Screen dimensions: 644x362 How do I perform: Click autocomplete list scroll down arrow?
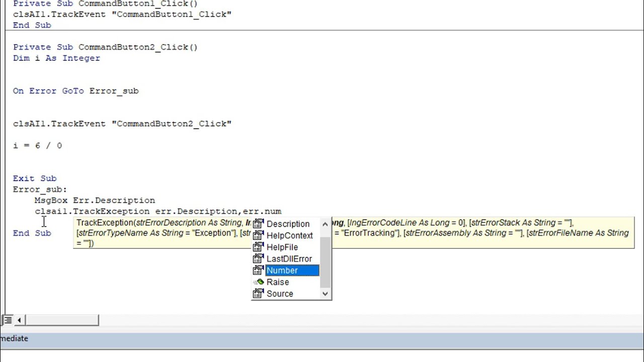pyautogui.click(x=325, y=294)
